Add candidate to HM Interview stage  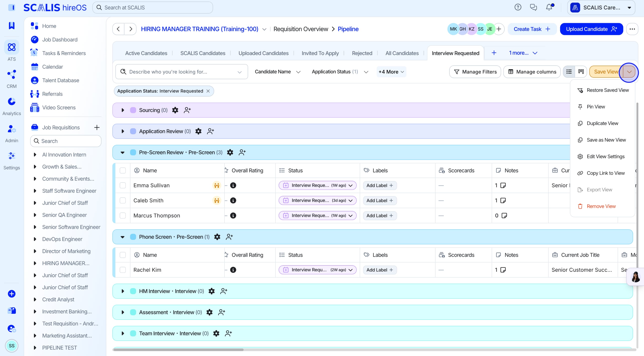tap(223, 291)
